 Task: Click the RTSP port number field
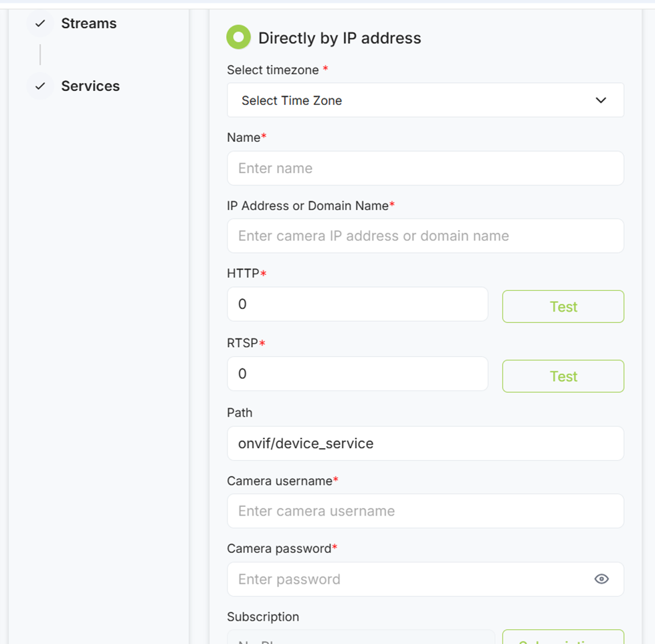coord(357,374)
